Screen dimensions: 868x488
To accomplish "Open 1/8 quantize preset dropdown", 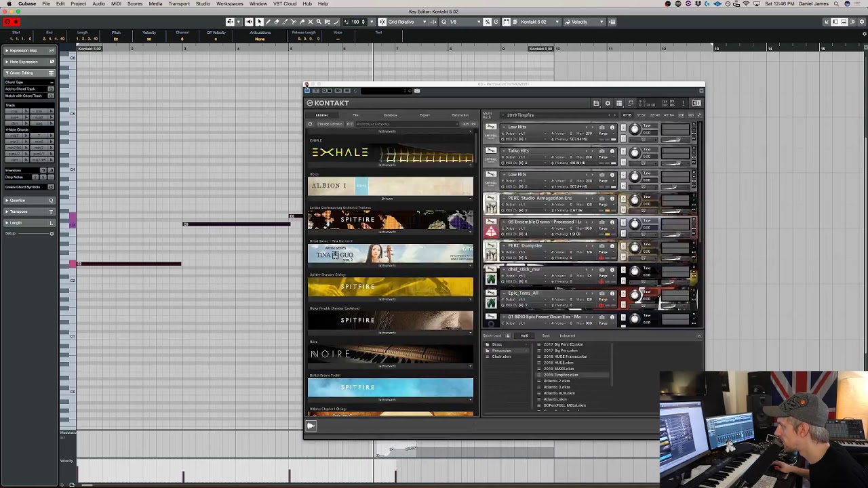I will click(467, 22).
